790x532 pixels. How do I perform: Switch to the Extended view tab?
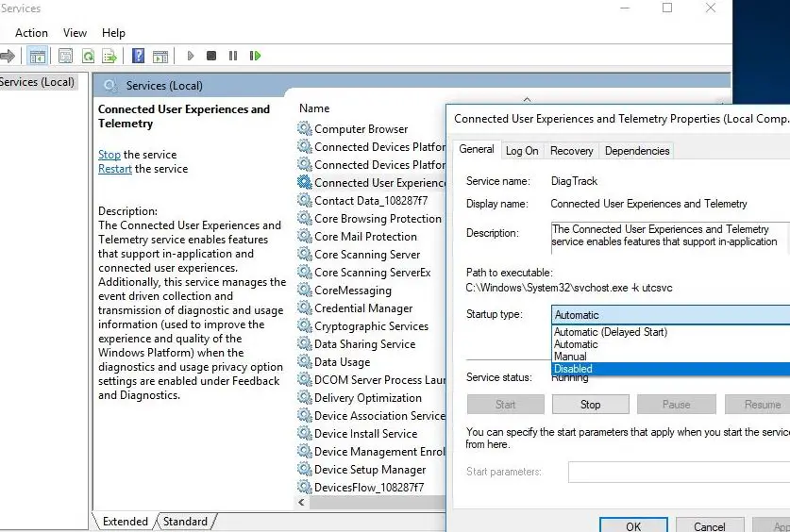coord(125,522)
